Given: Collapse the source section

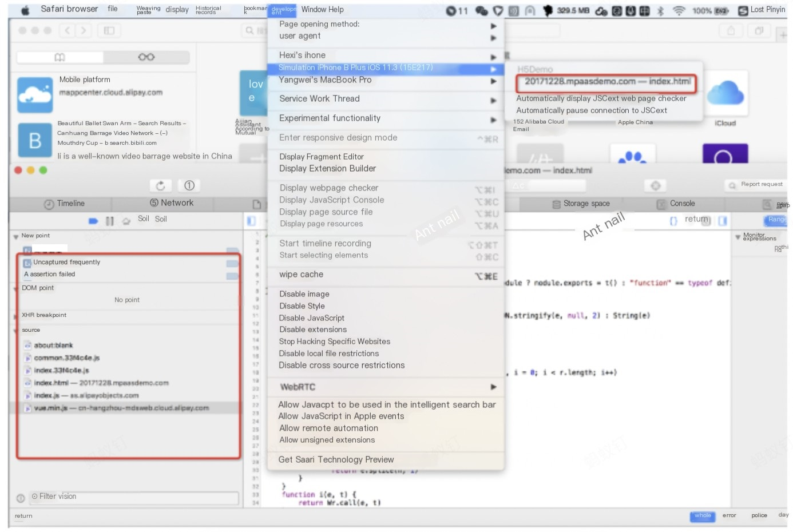Looking at the screenshot, I should coord(15,331).
